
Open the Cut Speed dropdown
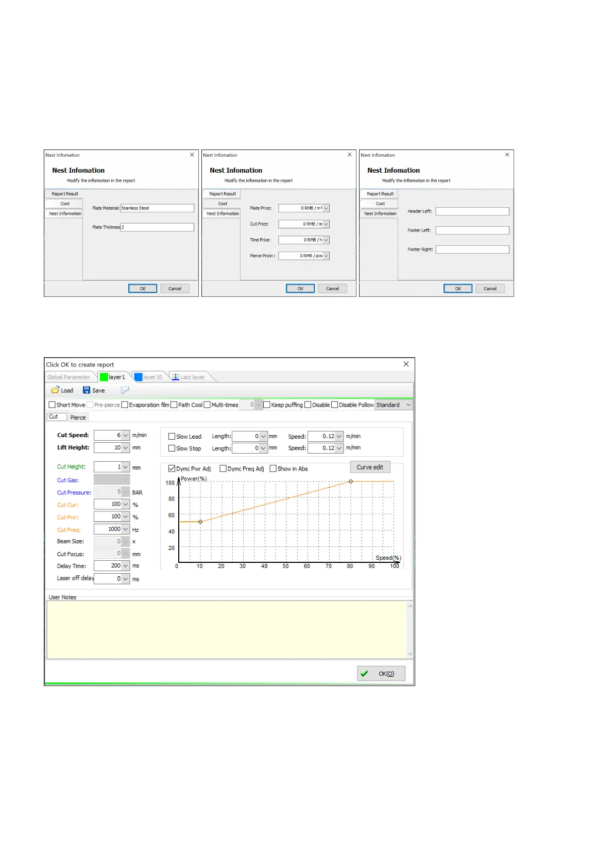pyautogui.click(x=125, y=435)
